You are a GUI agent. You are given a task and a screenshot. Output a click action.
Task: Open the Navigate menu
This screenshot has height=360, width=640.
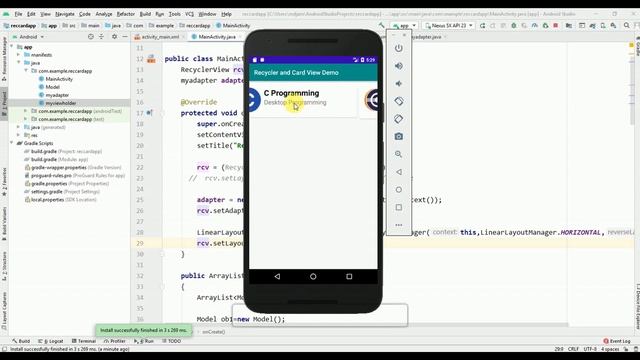[65, 14]
